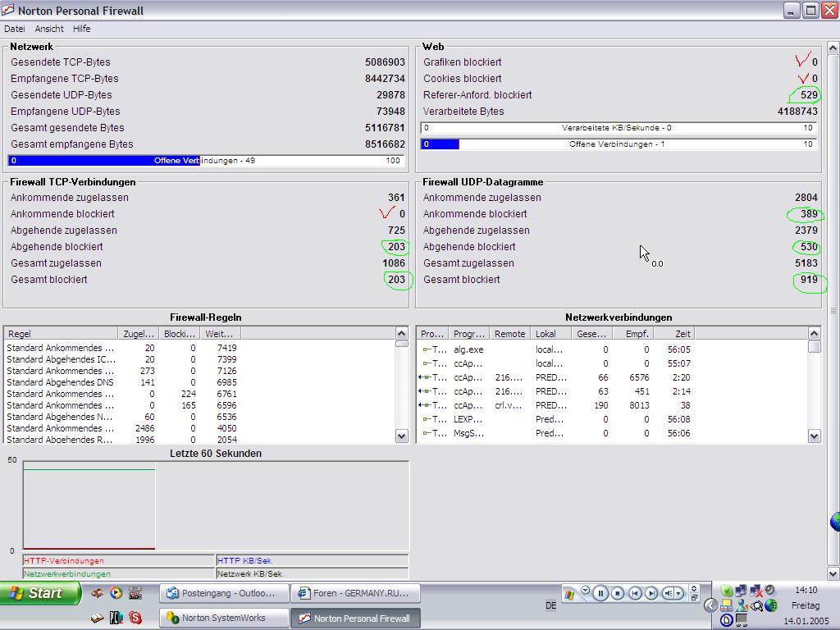Expand hidden tray icons with the round chevron
This screenshot has width=840, height=630.
[711, 605]
